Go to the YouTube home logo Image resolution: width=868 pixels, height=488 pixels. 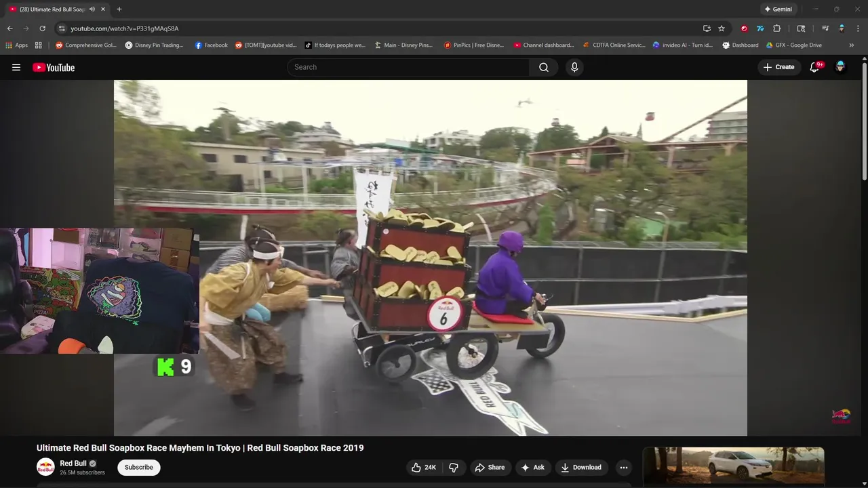(54, 67)
